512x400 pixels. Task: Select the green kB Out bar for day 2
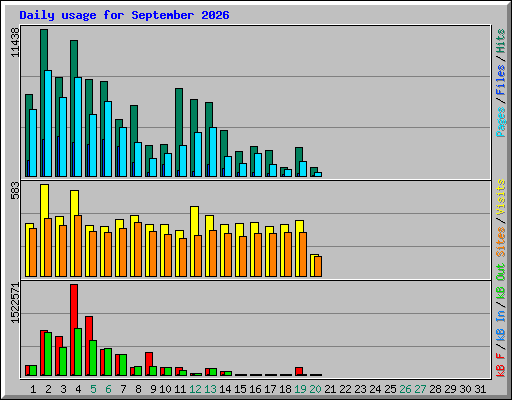[48, 354]
